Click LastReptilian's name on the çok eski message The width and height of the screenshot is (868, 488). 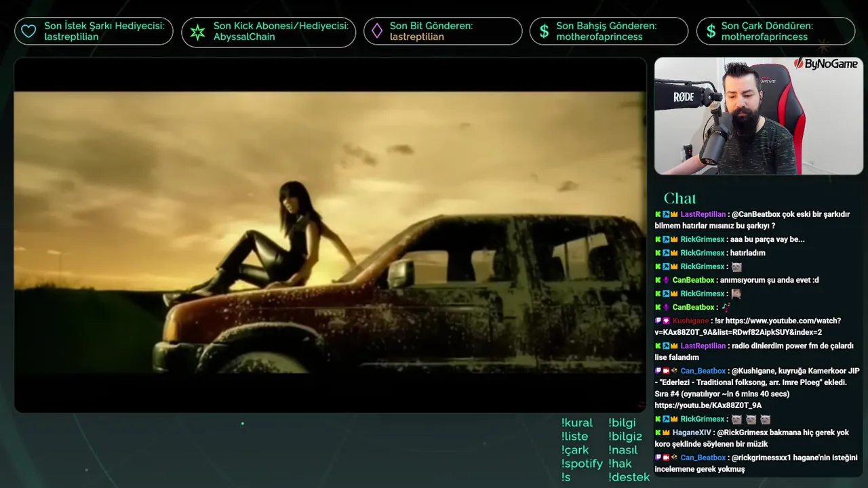703,214
